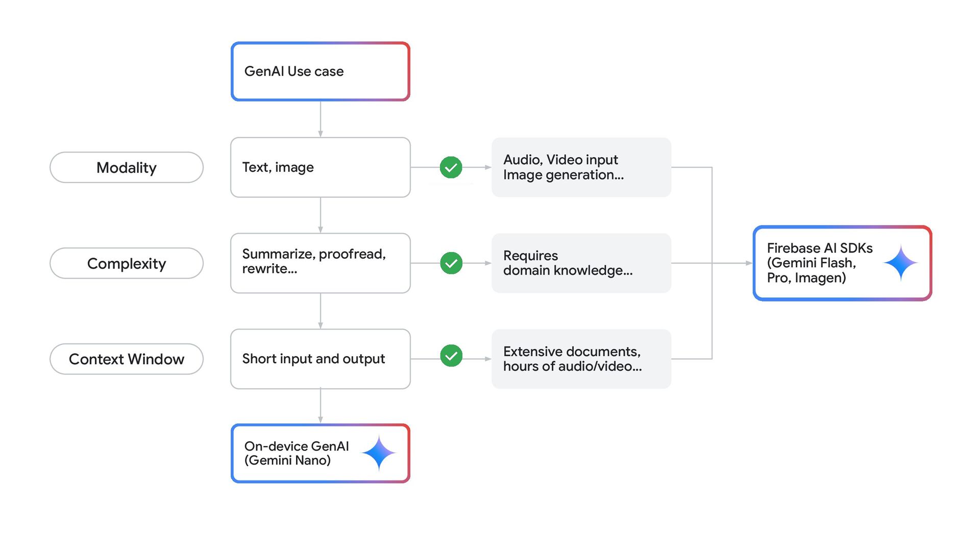
Task: Select the Context Window pill label
Action: (x=127, y=359)
